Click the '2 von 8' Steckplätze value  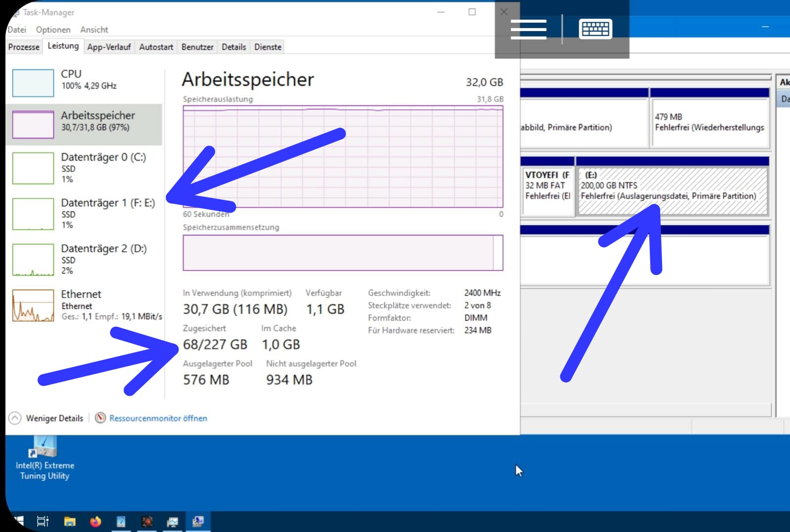coord(477,305)
